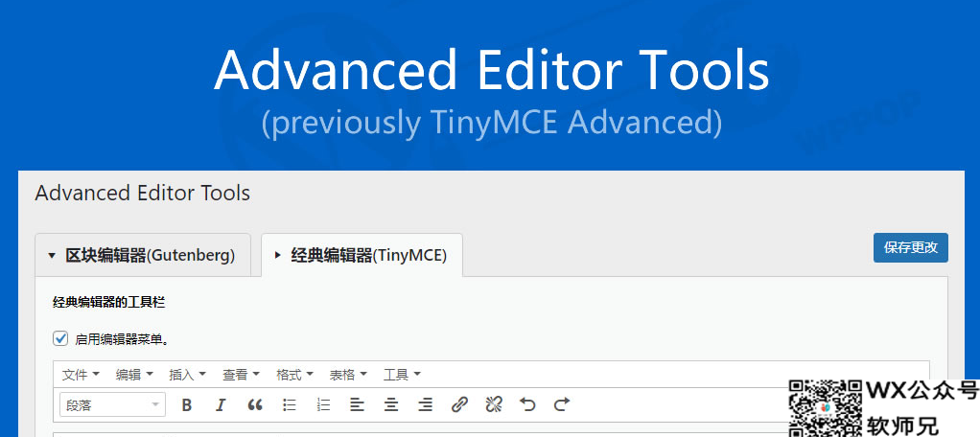Open the 表格 menu

tap(348, 375)
